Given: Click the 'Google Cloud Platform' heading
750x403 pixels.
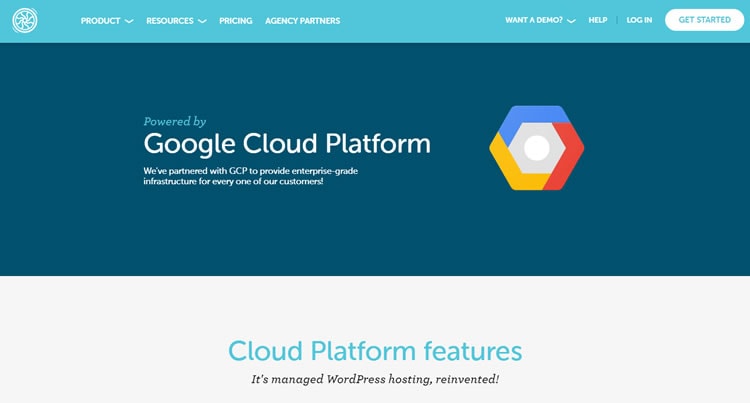Looking at the screenshot, I should coord(287,144).
